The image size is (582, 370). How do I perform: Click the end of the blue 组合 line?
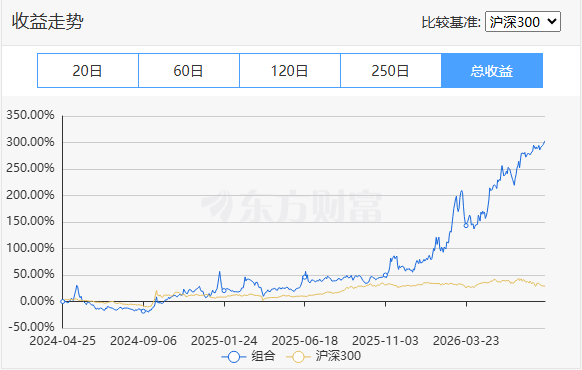544,142
